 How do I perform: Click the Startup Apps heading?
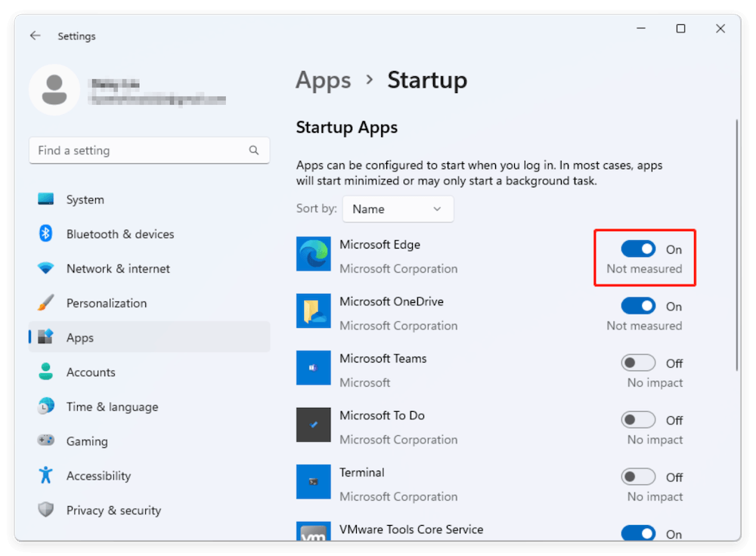click(x=347, y=128)
